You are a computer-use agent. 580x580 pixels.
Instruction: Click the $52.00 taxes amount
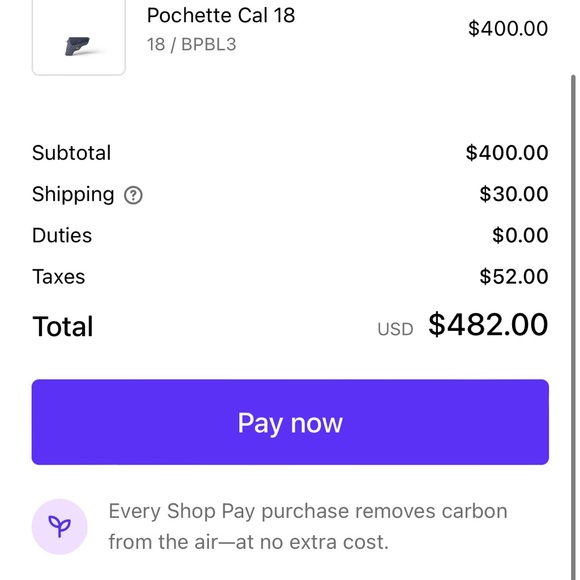click(514, 277)
